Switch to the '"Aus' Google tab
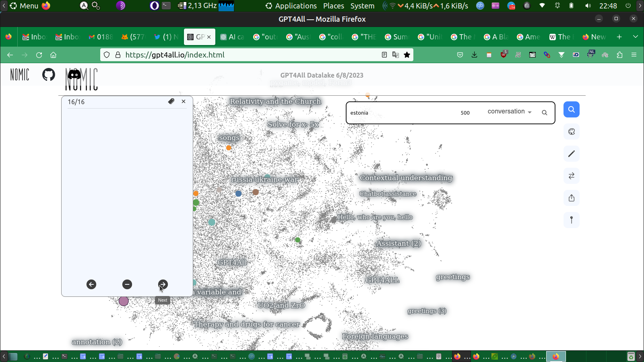The height and width of the screenshot is (362, 644). click(298, 37)
